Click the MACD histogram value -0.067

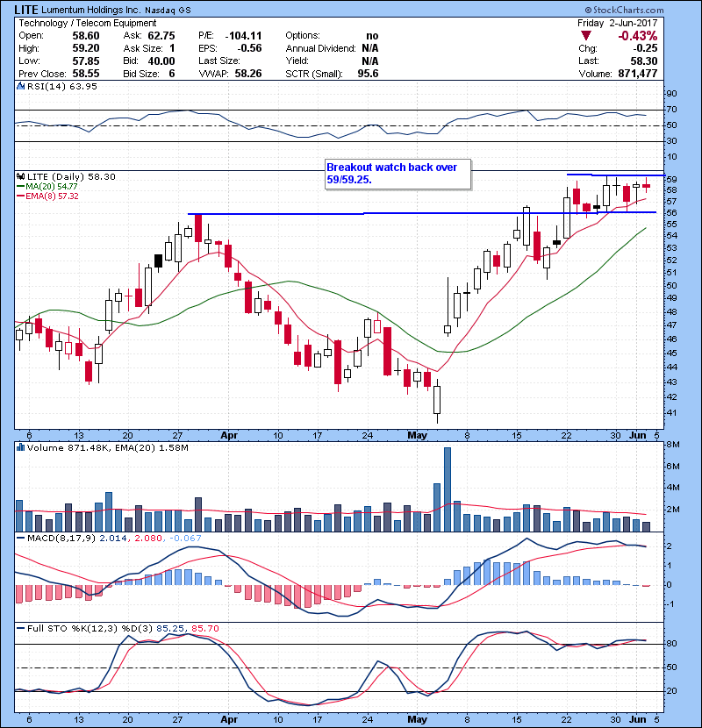point(185,539)
